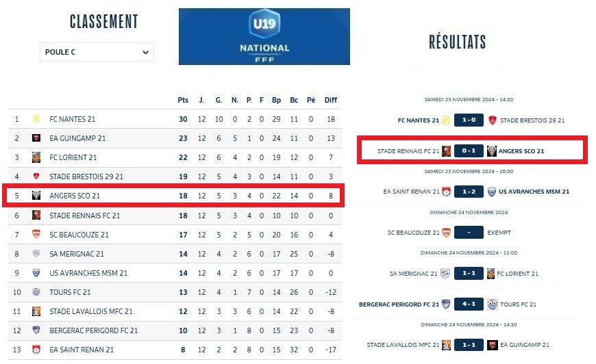The image size is (596, 364).
Task: Click the Tours FC crest in standings
Action: click(36, 292)
